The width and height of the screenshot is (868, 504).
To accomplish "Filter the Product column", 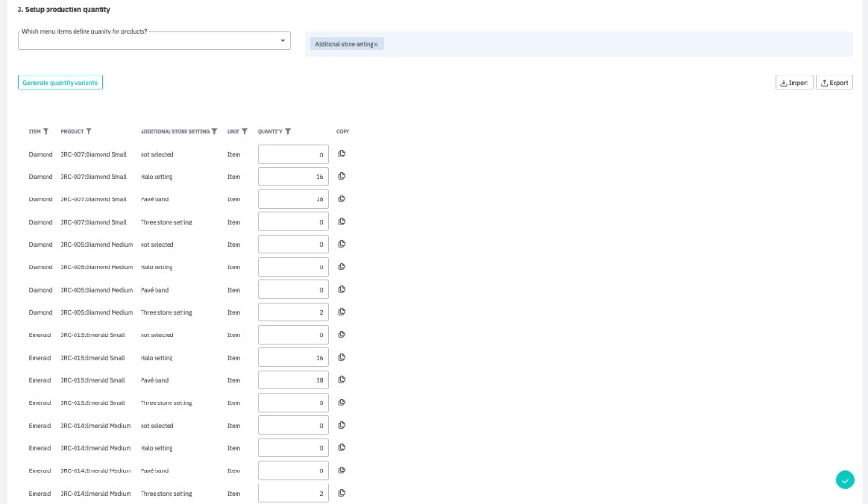I will pyautogui.click(x=89, y=131).
